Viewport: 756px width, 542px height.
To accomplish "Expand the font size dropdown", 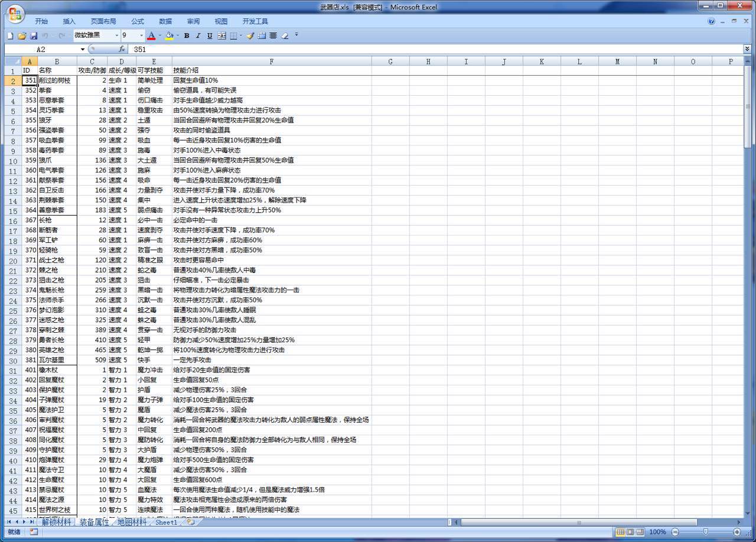I will click(x=141, y=35).
